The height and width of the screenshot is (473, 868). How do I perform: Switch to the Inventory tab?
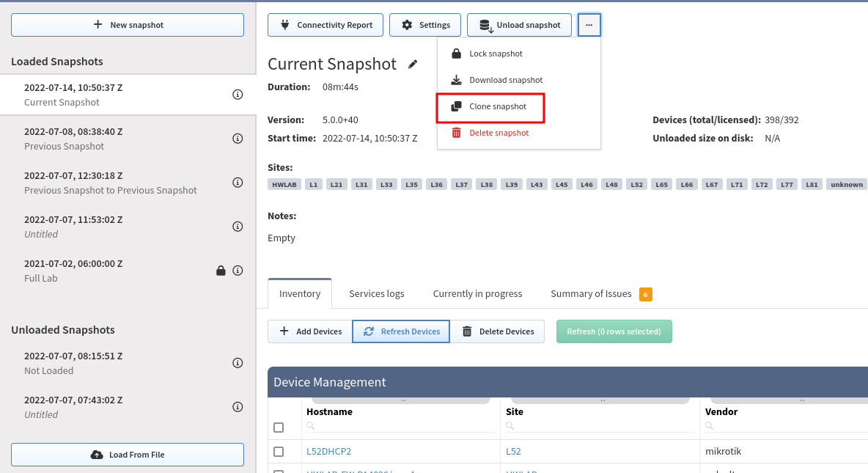click(x=300, y=293)
